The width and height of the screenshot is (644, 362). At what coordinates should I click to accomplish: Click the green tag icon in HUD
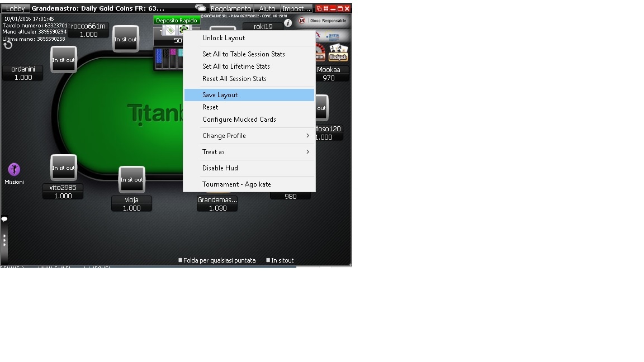[x=169, y=30]
